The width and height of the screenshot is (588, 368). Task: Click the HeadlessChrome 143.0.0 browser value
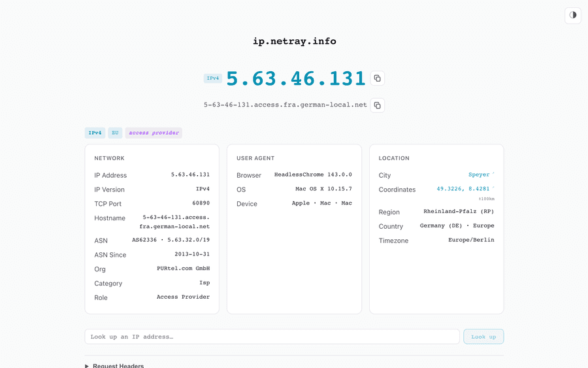(313, 175)
